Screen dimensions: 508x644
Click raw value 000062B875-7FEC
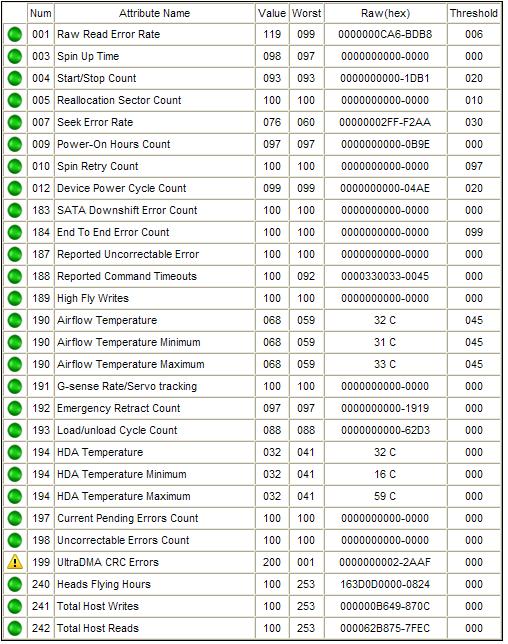click(x=385, y=628)
